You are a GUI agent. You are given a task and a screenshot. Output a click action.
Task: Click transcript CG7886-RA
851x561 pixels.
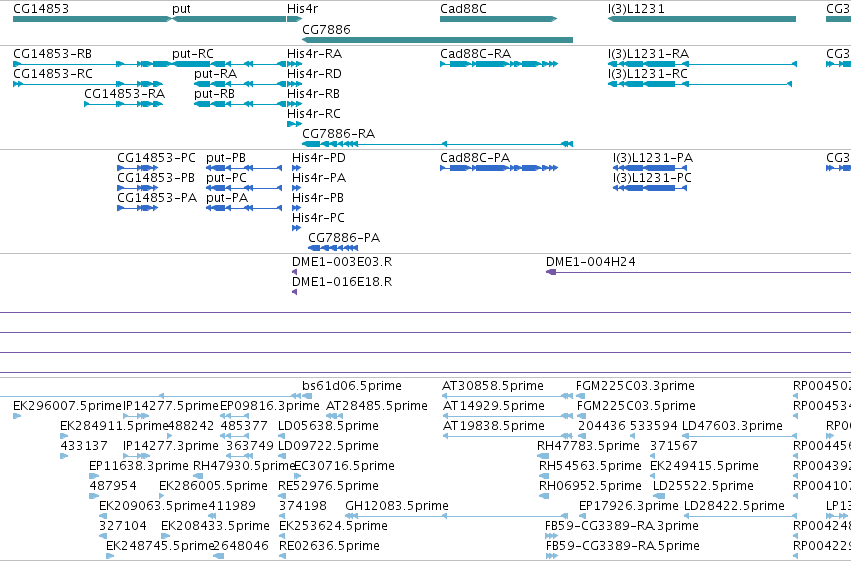(338, 134)
